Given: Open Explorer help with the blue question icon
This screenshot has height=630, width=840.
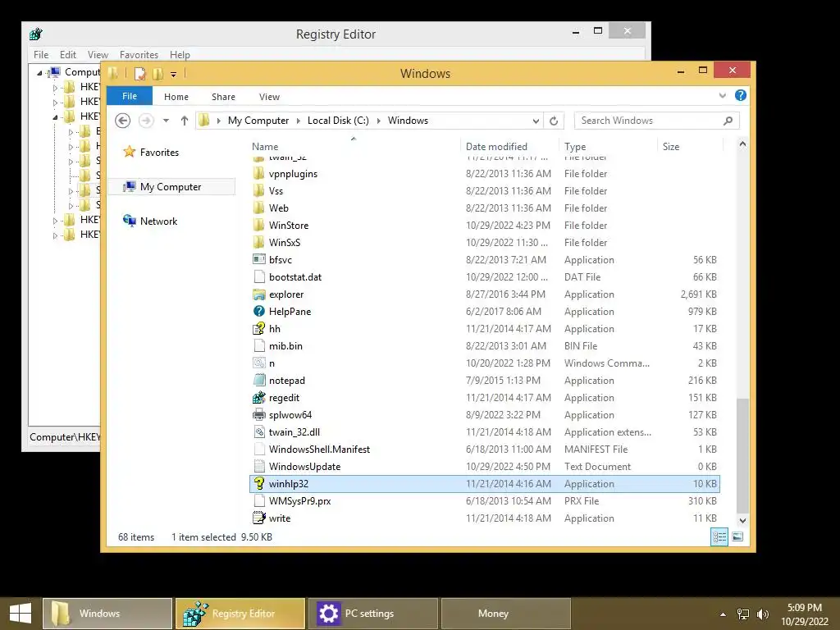Looking at the screenshot, I should [741, 95].
